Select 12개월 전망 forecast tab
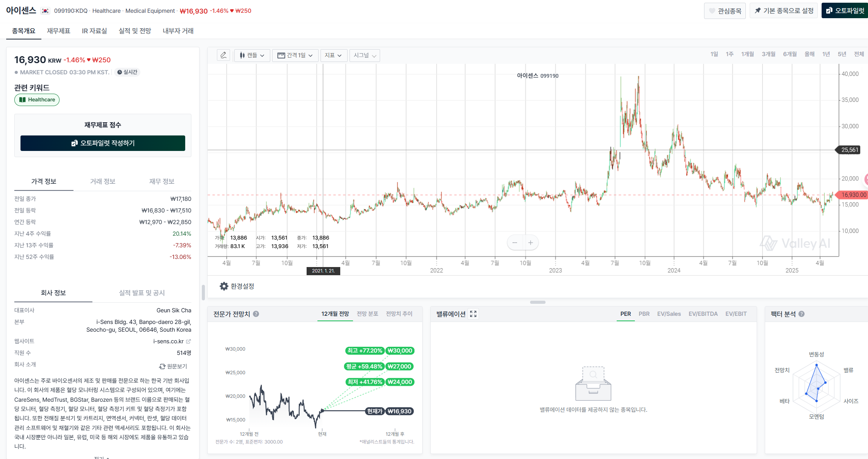 pos(335,314)
